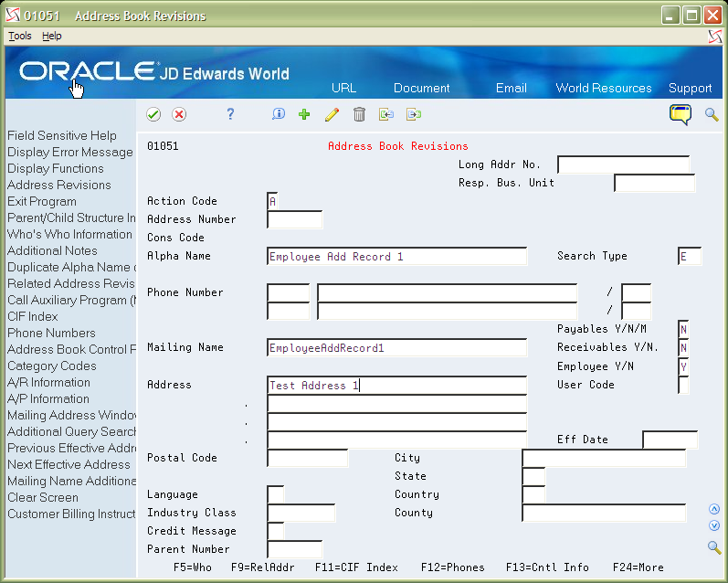Click Who's Who Information in the sidebar
Screen dimensions: 728x583
coord(69,234)
